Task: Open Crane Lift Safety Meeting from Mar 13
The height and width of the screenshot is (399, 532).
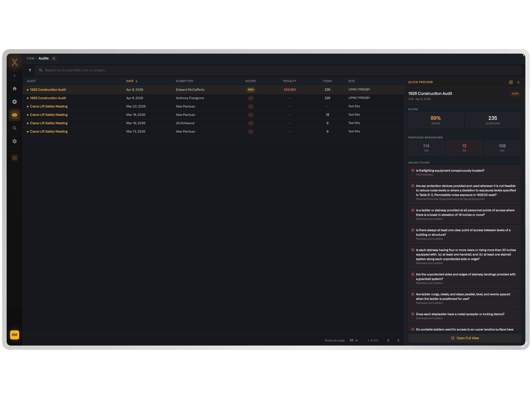Action: (x=49, y=132)
